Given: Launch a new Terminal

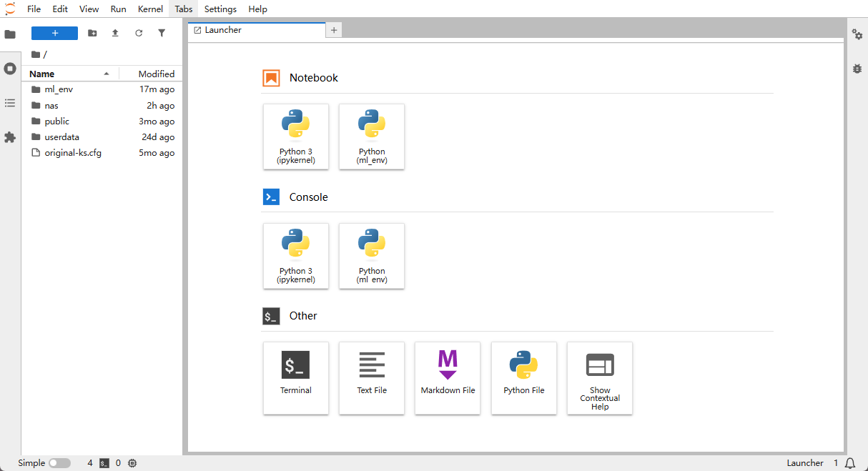Looking at the screenshot, I should [x=296, y=378].
